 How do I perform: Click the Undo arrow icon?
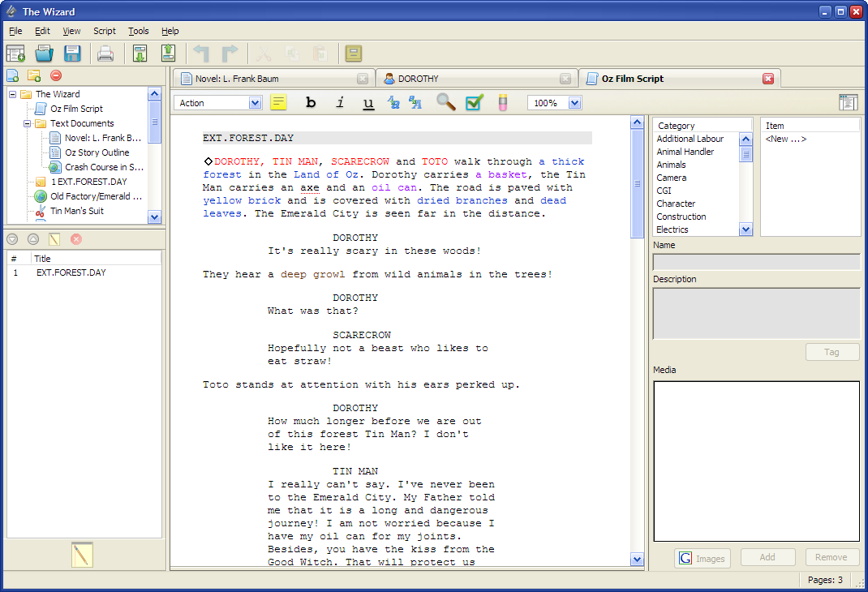201,54
